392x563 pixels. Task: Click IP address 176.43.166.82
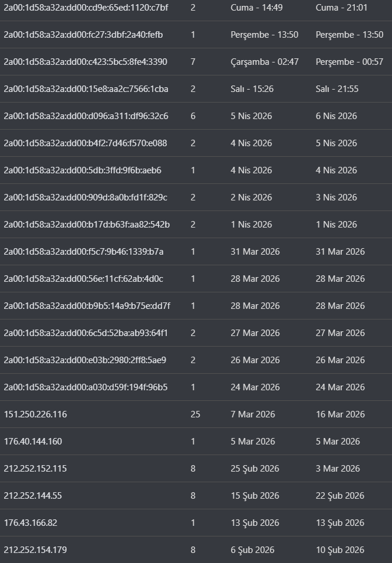pos(31,523)
